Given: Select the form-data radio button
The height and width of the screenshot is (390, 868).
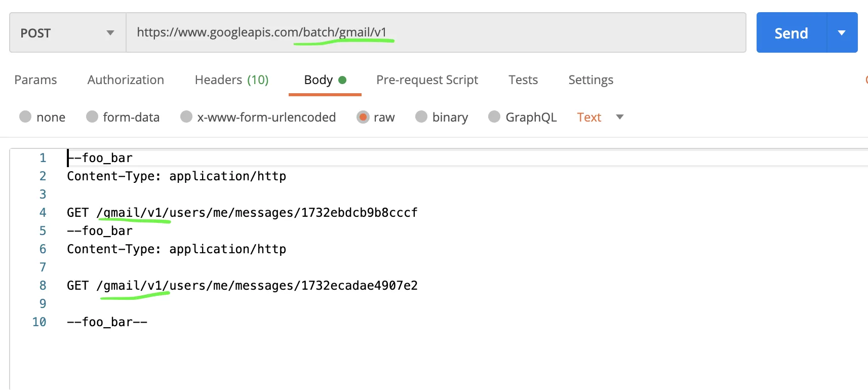Looking at the screenshot, I should coord(92,117).
